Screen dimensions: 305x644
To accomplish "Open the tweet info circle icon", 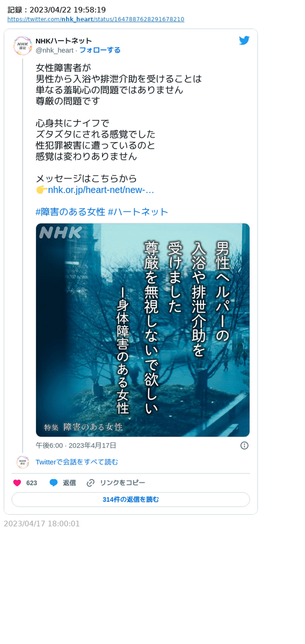I will tap(244, 445).
